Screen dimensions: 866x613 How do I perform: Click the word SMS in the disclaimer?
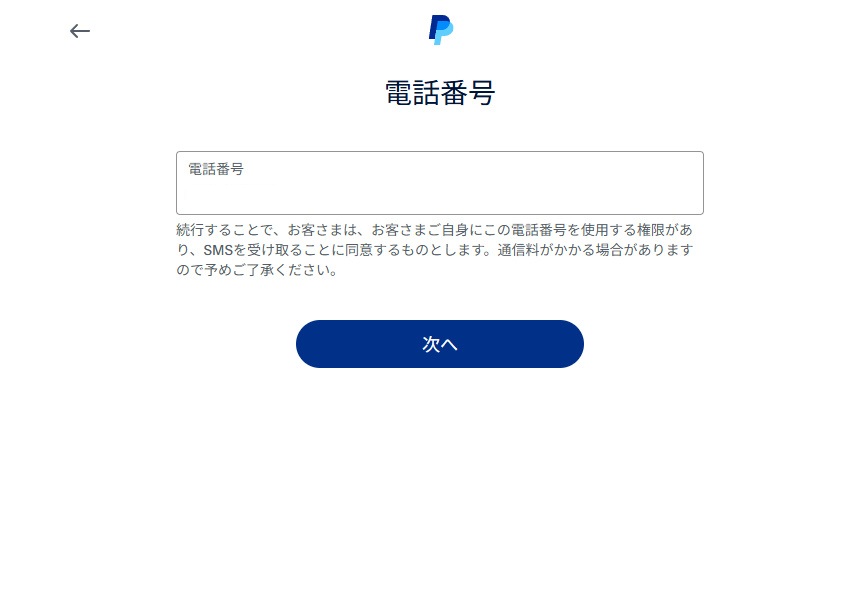(x=218, y=250)
